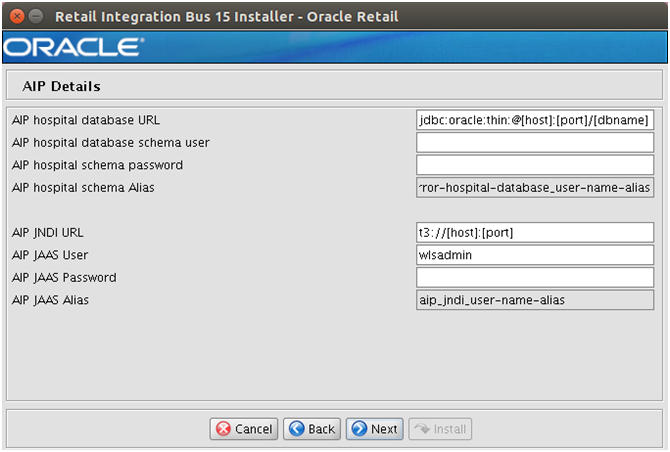The width and height of the screenshot is (670, 452).
Task: Click the AIP hospital schema password field
Action: (535, 165)
